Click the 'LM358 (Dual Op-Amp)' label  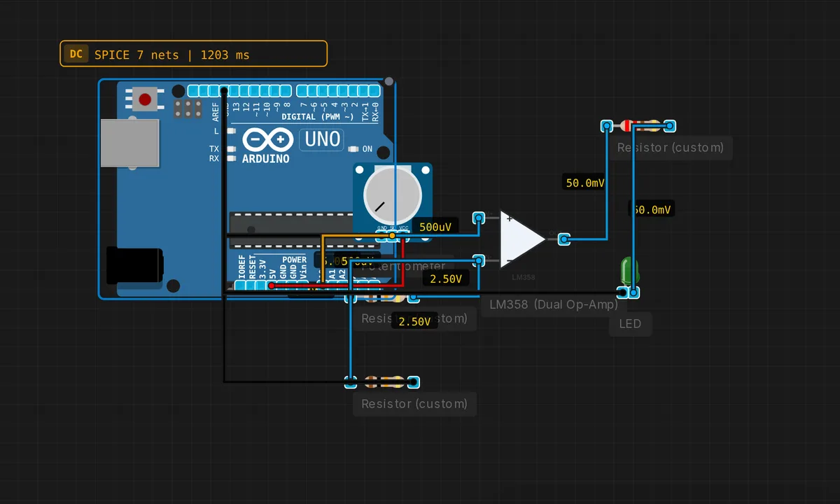click(554, 304)
